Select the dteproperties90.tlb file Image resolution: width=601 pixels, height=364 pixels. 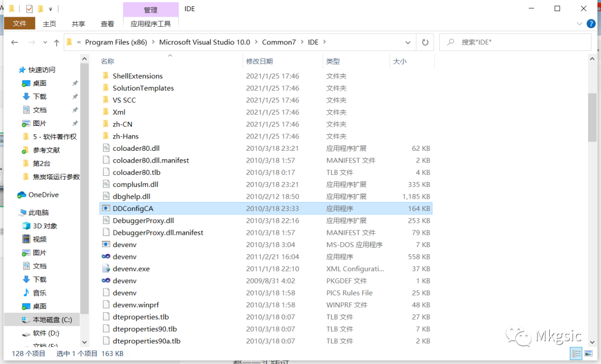(145, 329)
